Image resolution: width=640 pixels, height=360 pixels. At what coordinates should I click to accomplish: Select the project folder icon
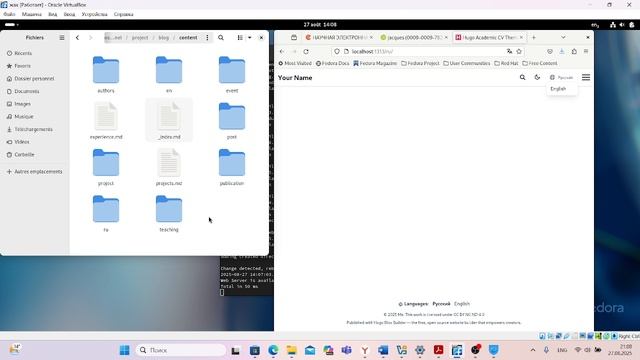pos(106,162)
